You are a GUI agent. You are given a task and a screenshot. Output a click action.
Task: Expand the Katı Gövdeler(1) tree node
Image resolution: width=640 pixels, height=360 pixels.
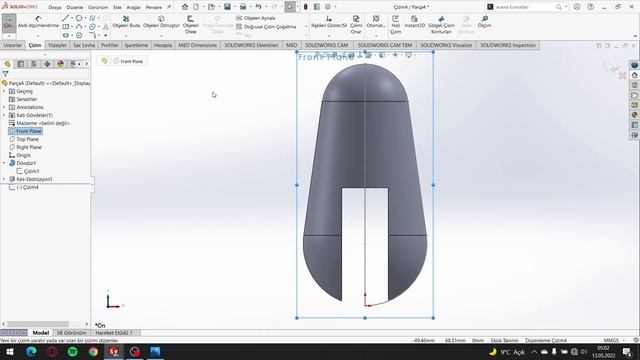tap(4, 115)
